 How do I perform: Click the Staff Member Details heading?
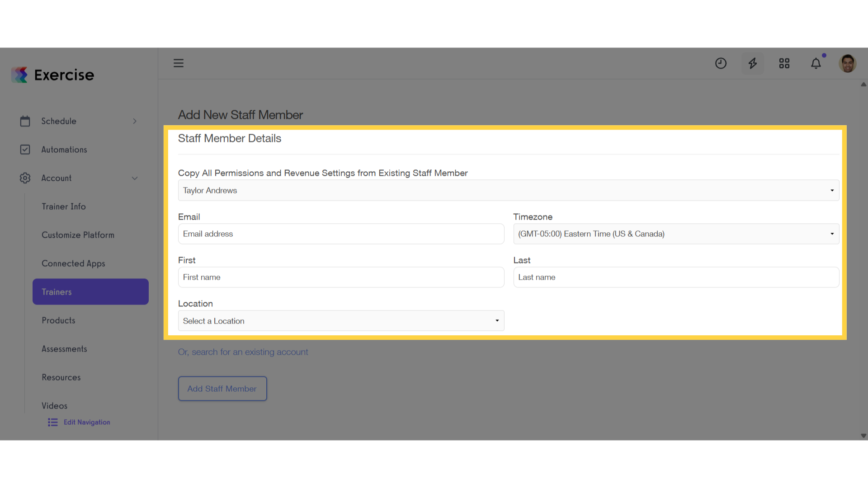(230, 138)
